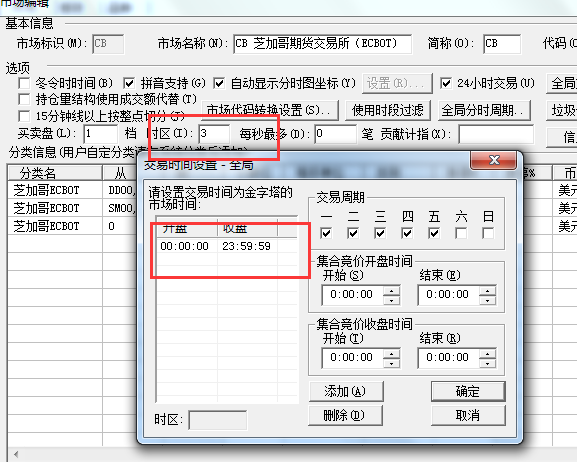Click the 收盘 column header

247,229
